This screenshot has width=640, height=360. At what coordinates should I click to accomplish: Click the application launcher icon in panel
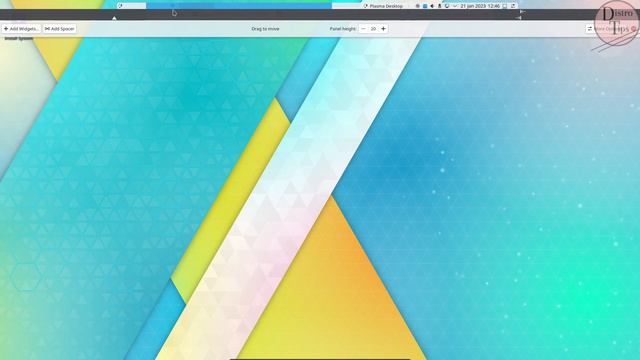[120, 6]
